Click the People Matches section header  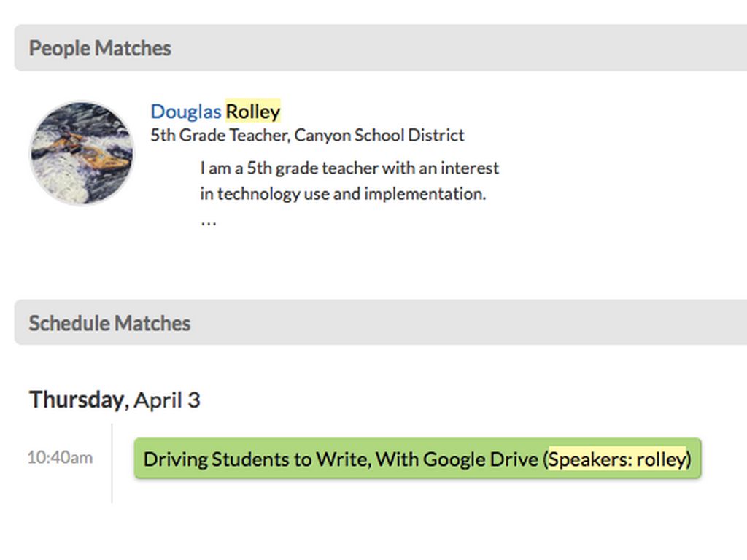pyautogui.click(x=100, y=48)
